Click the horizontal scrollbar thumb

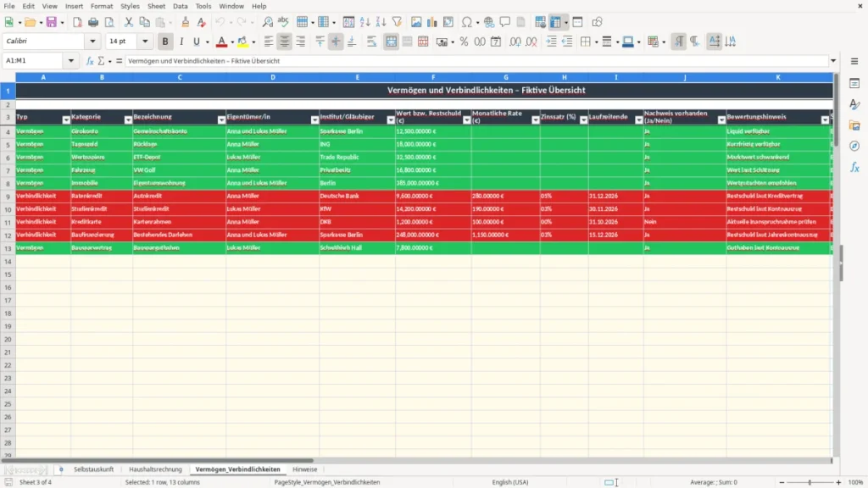coord(158,460)
